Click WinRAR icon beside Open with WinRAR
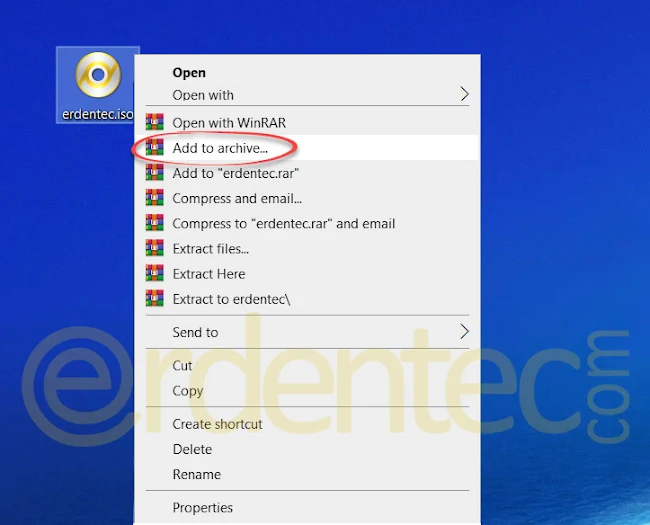 [155, 122]
